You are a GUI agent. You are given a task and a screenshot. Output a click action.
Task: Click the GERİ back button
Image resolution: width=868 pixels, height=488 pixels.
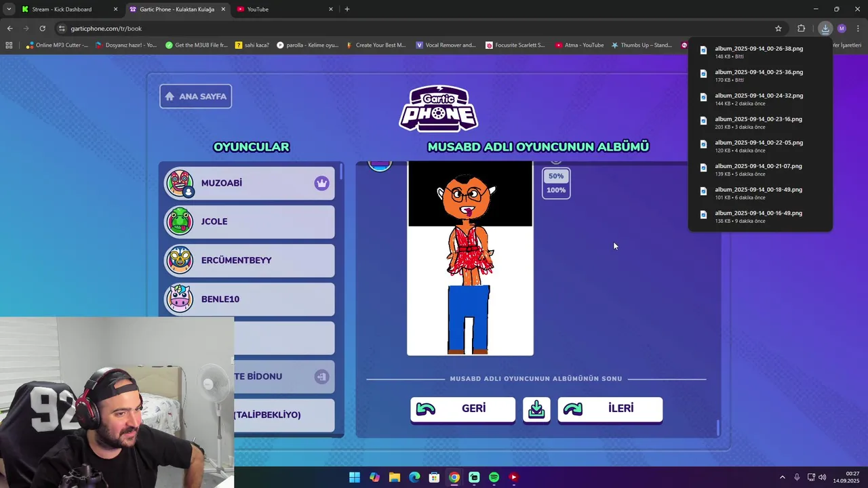(462, 409)
